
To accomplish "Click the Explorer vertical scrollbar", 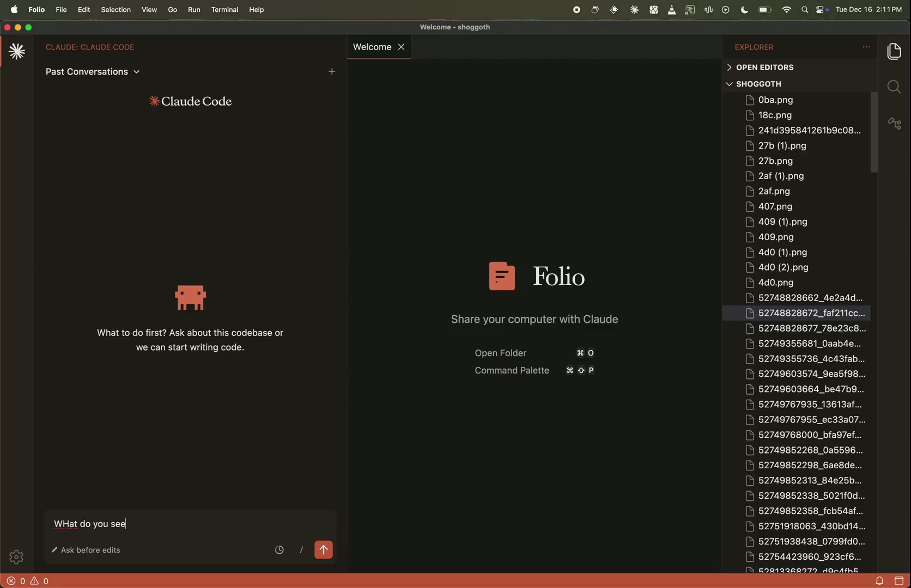I will coord(874,132).
